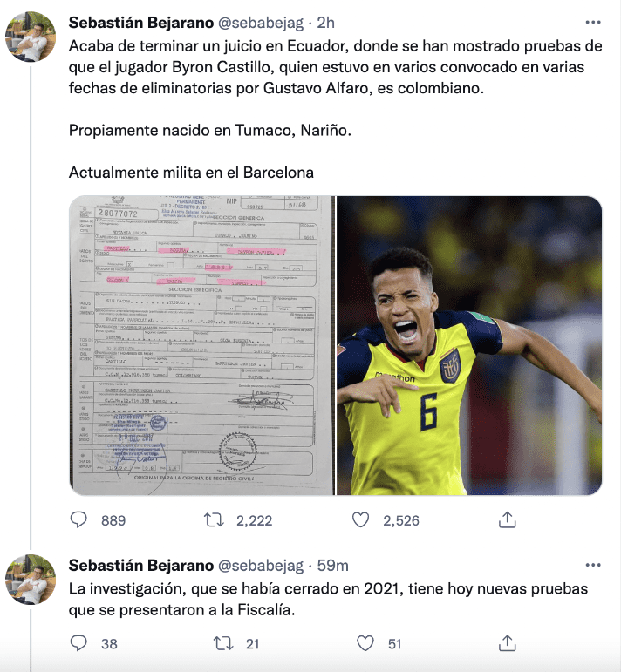Image resolution: width=621 pixels, height=672 pixels.
Task: View the 2,222 retweets count
Action: pos(255,520)
